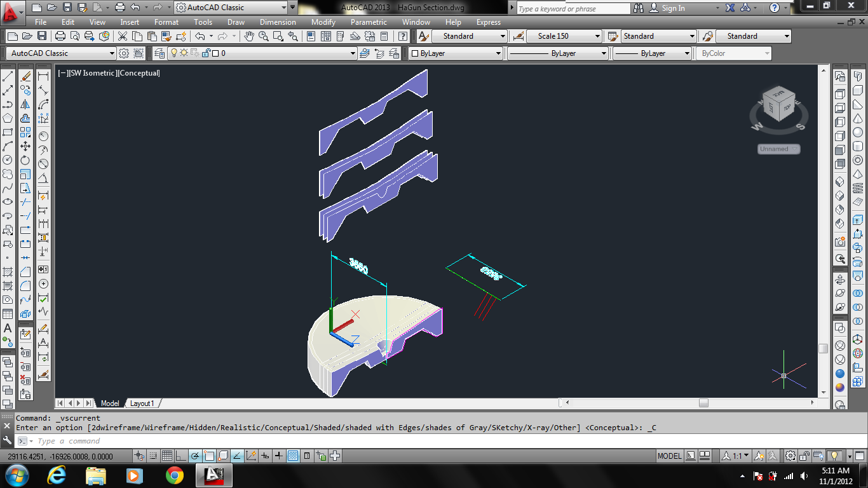Click the Pan hand tool icon
This screenshot has height=488, width=868.
(x=249, y=36)
